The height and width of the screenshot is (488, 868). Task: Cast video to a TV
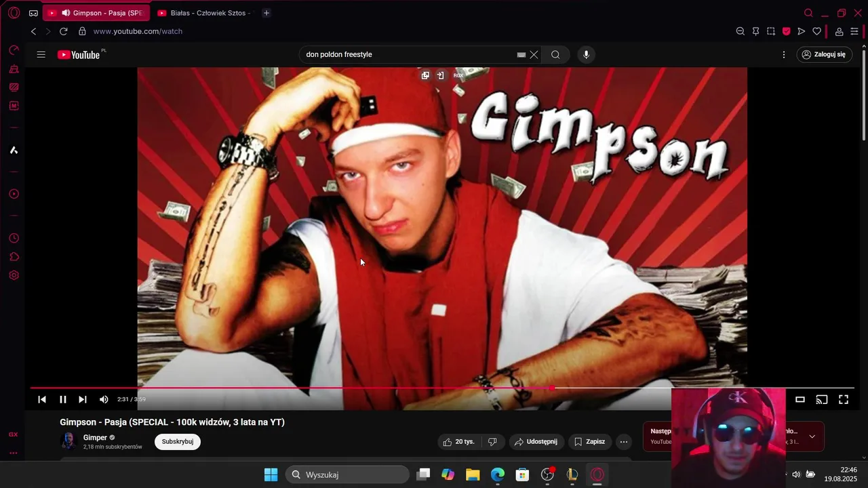[822, 400]
